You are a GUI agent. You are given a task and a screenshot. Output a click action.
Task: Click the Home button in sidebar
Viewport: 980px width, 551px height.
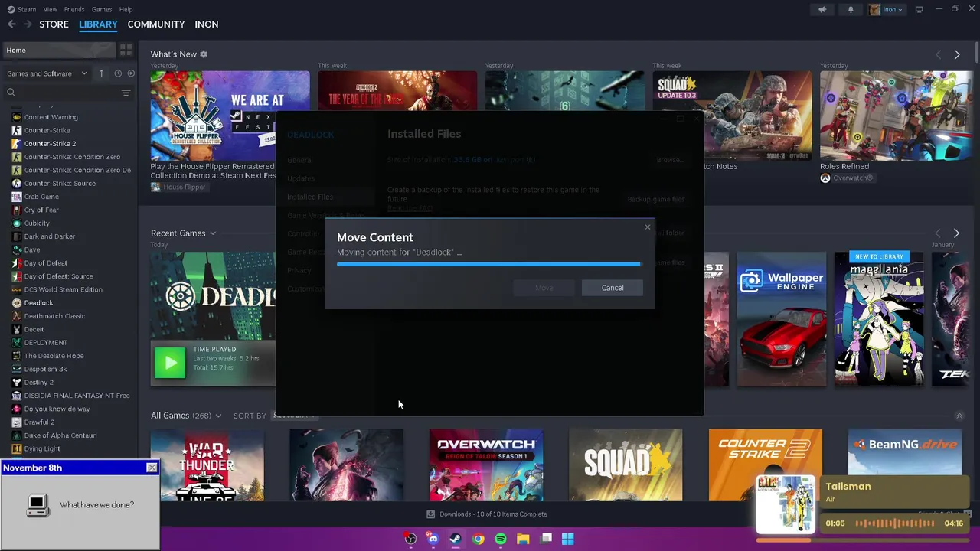[x=58, y=51]
